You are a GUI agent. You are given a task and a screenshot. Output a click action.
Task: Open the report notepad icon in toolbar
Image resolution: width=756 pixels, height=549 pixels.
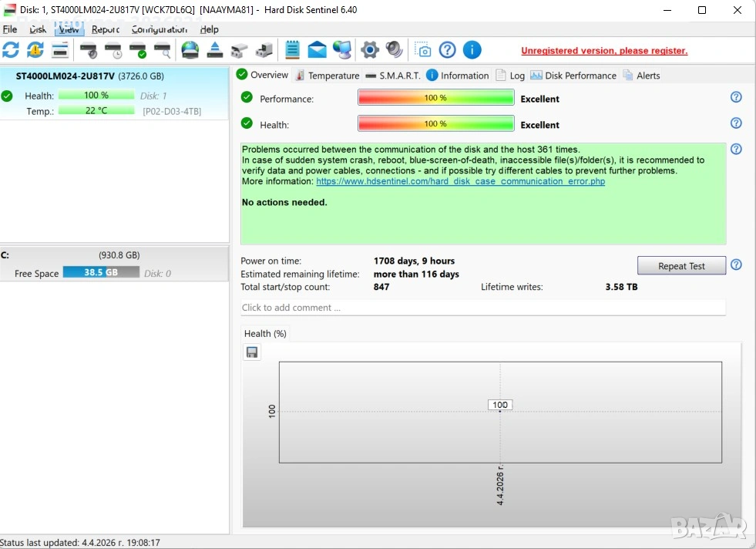coord(292,50)
